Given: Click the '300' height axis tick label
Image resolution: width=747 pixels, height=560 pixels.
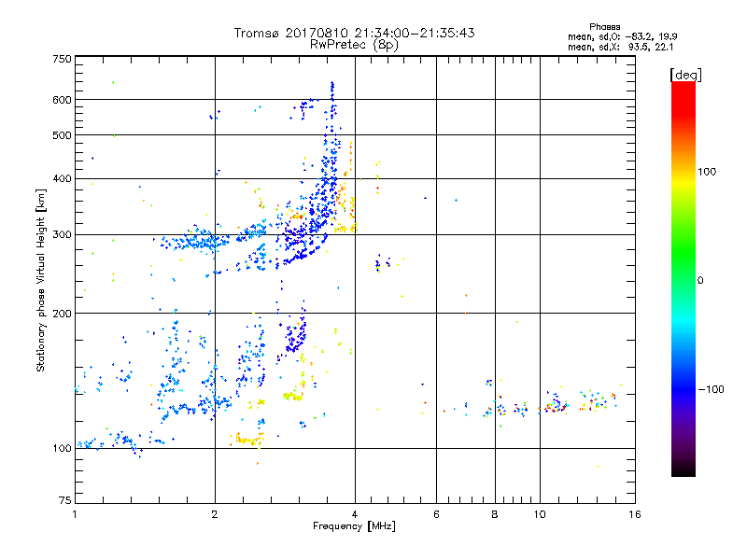Looking at the screenshot, I should pos(62,235).
